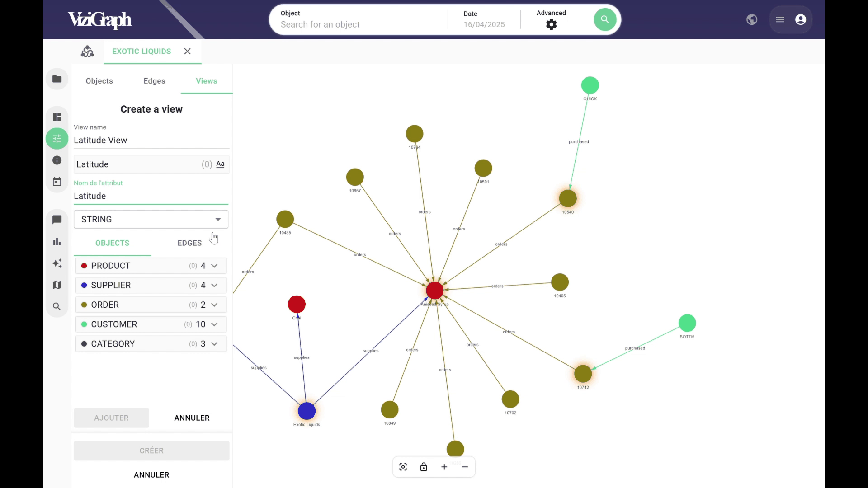Open the bar chart statistics icon
This screenshot has width=868, height=488.
57,242
